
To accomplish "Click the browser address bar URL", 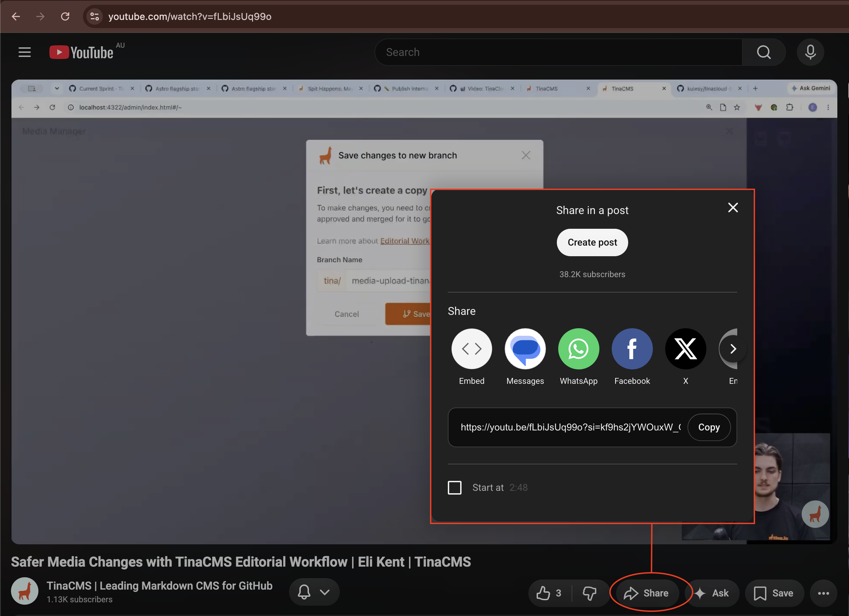I will pos(190,16).
